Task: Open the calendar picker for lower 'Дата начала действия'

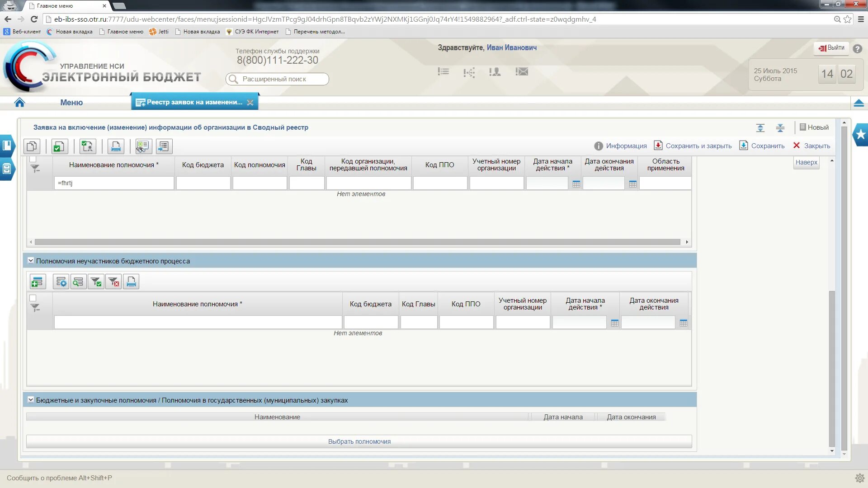Action: click(614, 323)
